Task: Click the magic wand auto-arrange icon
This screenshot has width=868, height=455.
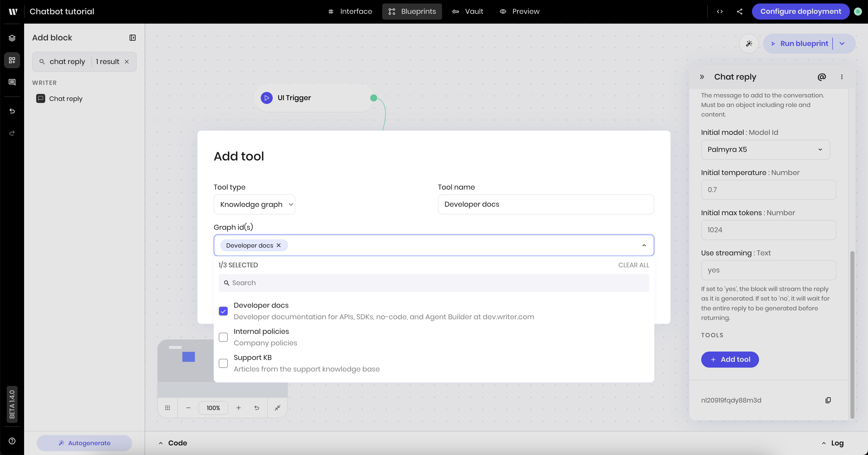Action: tap(749, 43)
